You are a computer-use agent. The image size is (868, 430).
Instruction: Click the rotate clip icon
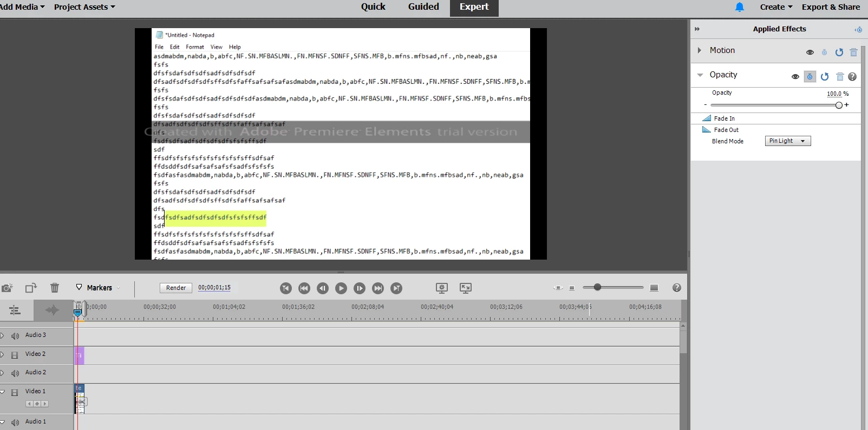[x=31, y=288]
